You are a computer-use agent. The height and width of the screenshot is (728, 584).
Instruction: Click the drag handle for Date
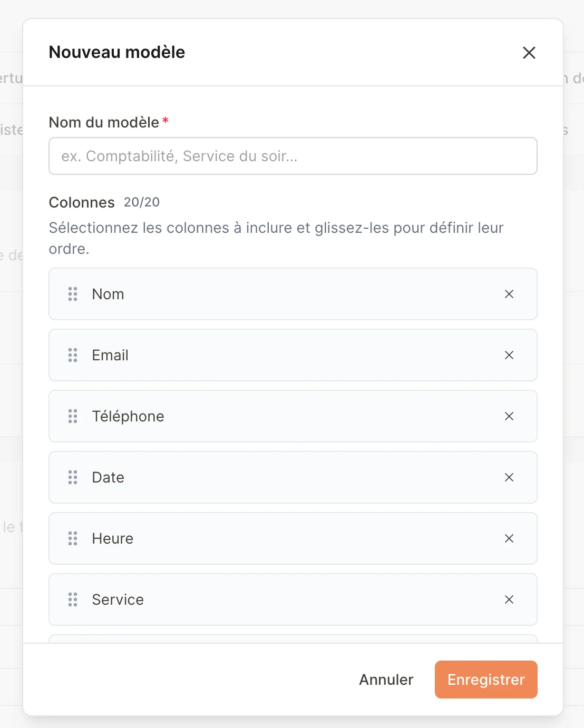73,477
